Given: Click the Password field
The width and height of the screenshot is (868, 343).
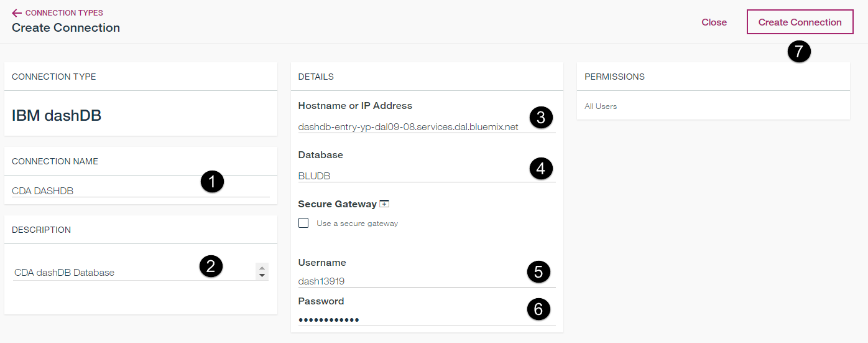Looking at the screenshot, I should (x=427, y=319).
